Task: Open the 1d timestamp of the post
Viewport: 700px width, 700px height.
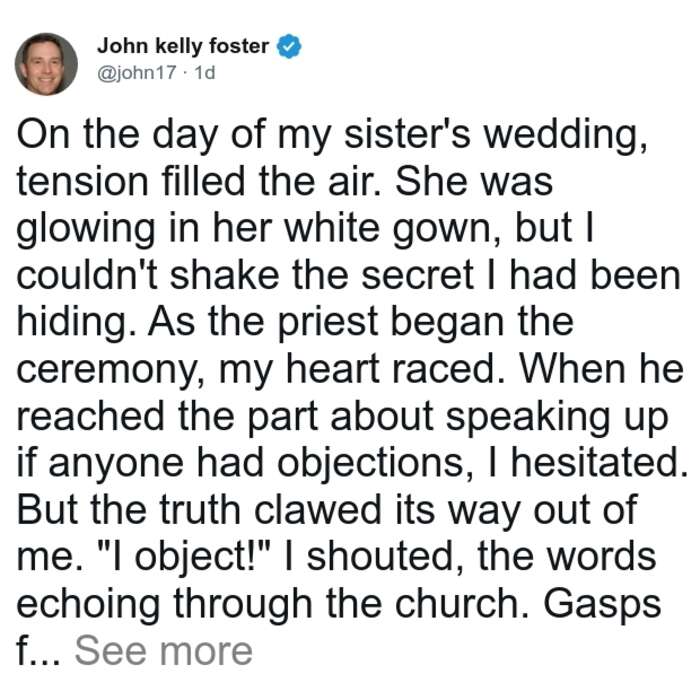Action: 205,73
